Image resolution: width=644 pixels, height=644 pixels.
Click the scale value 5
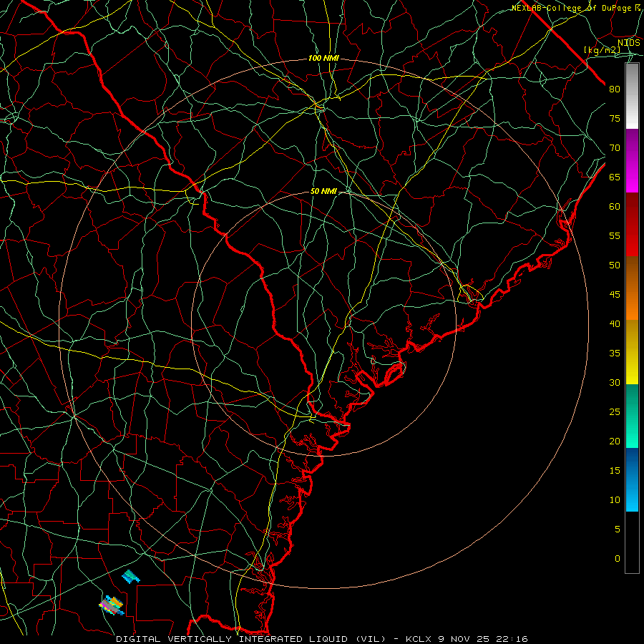pyautogui.click(x=618, y=529)
